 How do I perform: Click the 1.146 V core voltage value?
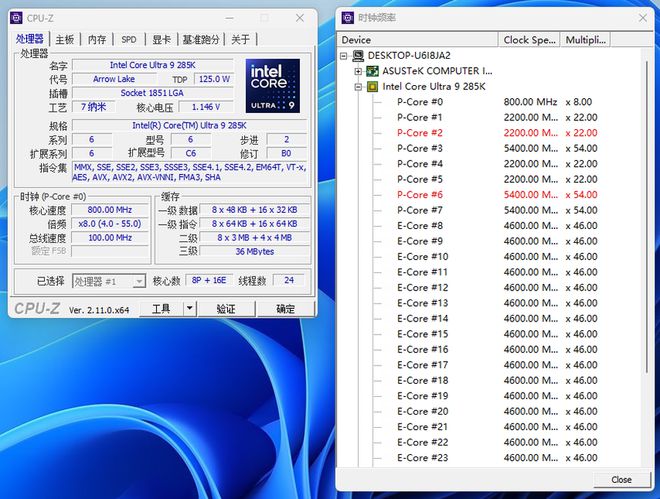click(x=206, y=107)
